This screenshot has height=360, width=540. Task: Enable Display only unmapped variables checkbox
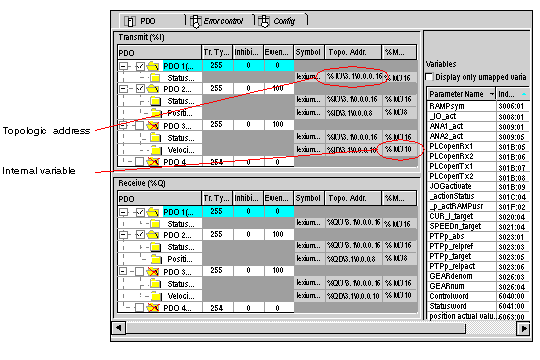click(x=429, y=77)
